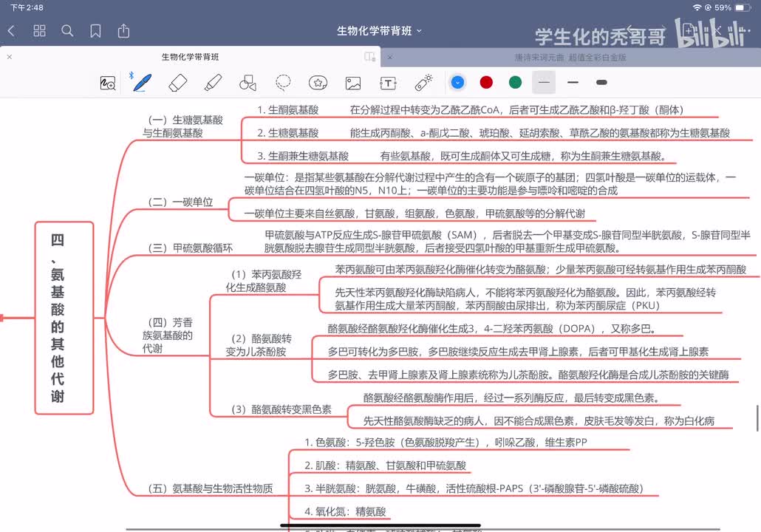Select the laser pointer tool
The width and height of the screenshot is (761, 532).
click(x=423, y=83)
